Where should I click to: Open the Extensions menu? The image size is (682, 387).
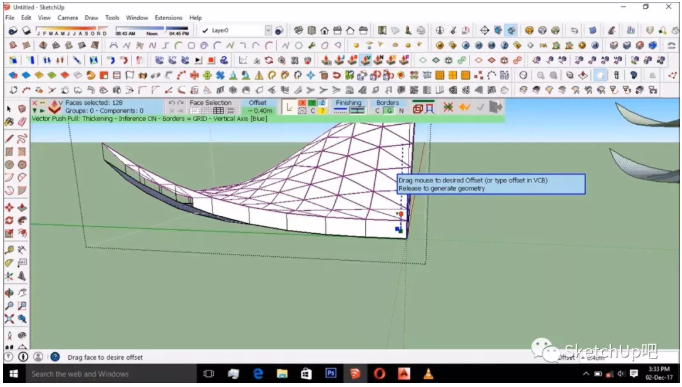click(x=168, y=18)
